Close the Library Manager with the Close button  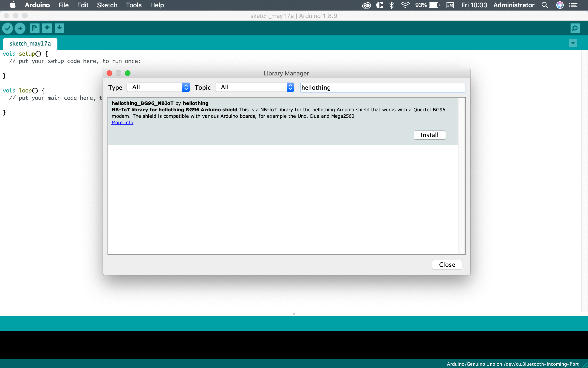tap(447, 265)
